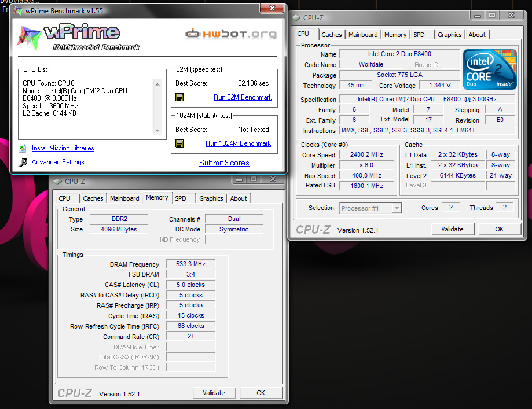532x409 pixels.
Task: Close the CPU-Z processor window
Action: click(511, 15)
